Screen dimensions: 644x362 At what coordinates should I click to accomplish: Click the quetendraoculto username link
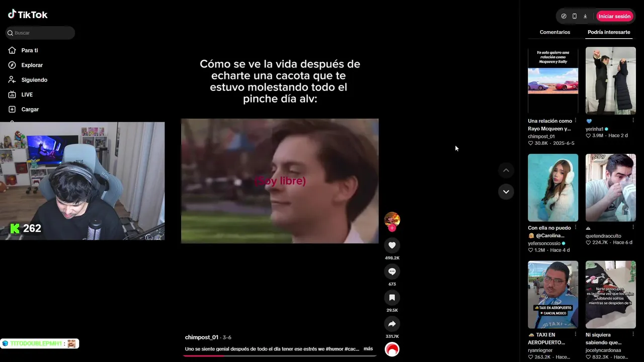point(603,236)
